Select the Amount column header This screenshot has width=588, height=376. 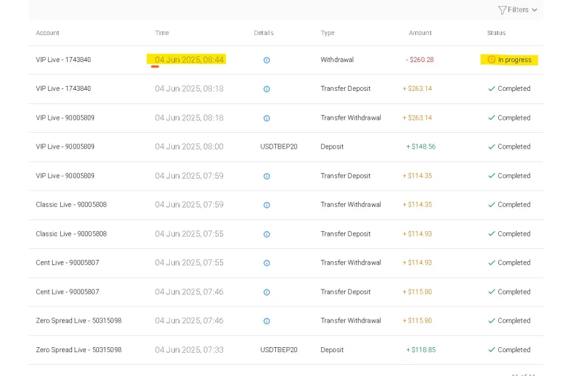(420, 33)
